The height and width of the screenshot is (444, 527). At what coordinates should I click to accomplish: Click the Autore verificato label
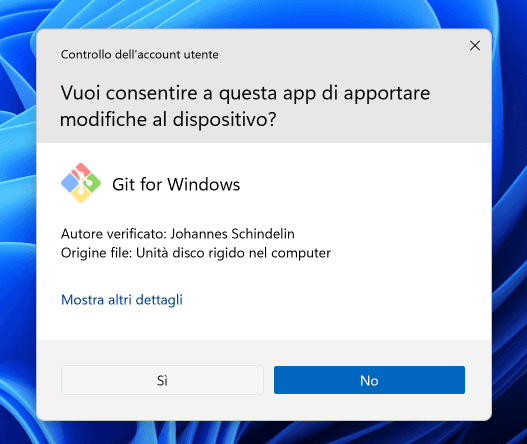(114, 234)
